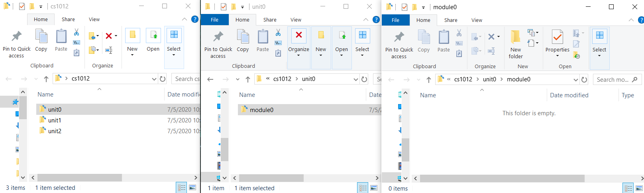
Task: Switch to large icons view in unit0 window
Action: 374,188
